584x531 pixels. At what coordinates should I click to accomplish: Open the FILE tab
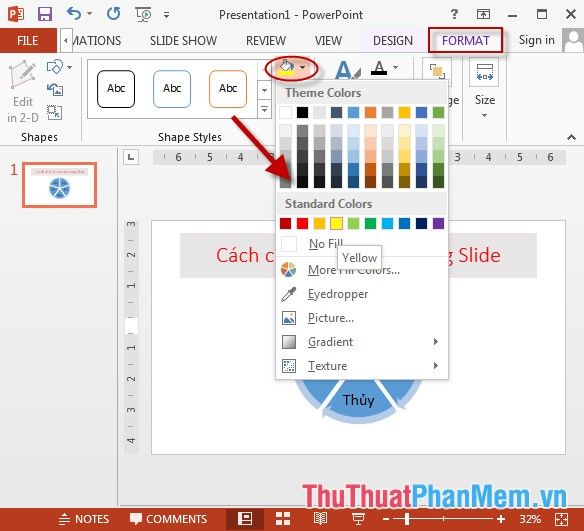pyautogui.click(x=28, y=40)
